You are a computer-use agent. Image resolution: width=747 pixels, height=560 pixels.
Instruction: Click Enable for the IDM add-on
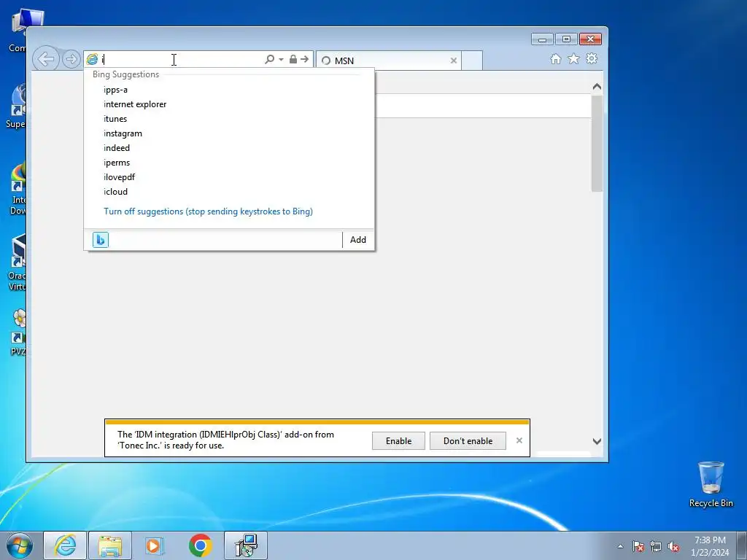398,441
